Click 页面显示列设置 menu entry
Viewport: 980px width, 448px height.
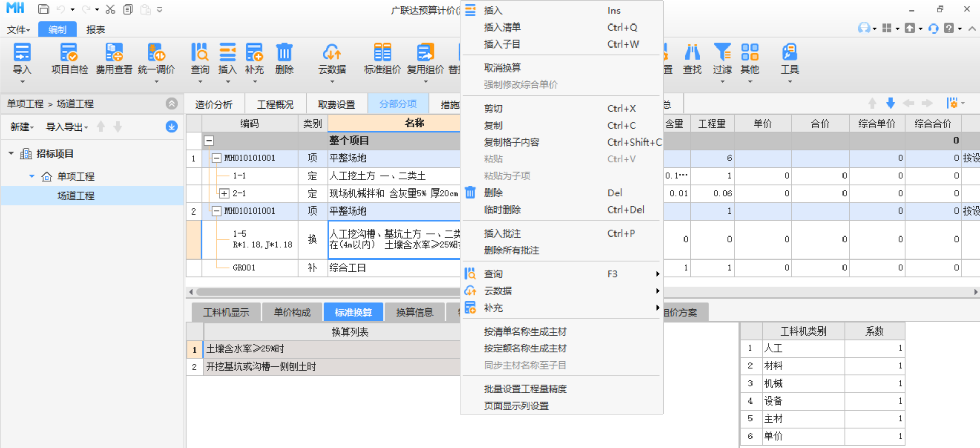(x=516, y=406)
